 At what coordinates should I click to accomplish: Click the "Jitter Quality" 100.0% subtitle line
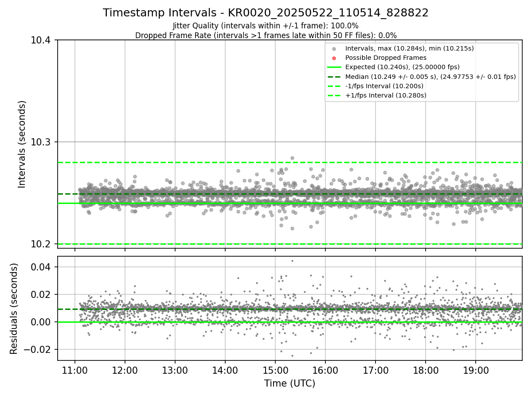click(x=266, y=26)
